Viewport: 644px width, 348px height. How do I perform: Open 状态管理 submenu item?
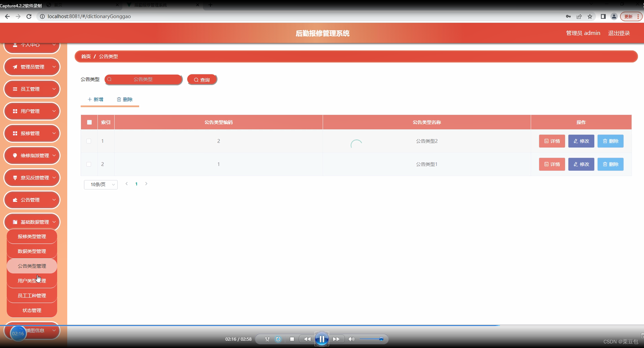point(32,310)
